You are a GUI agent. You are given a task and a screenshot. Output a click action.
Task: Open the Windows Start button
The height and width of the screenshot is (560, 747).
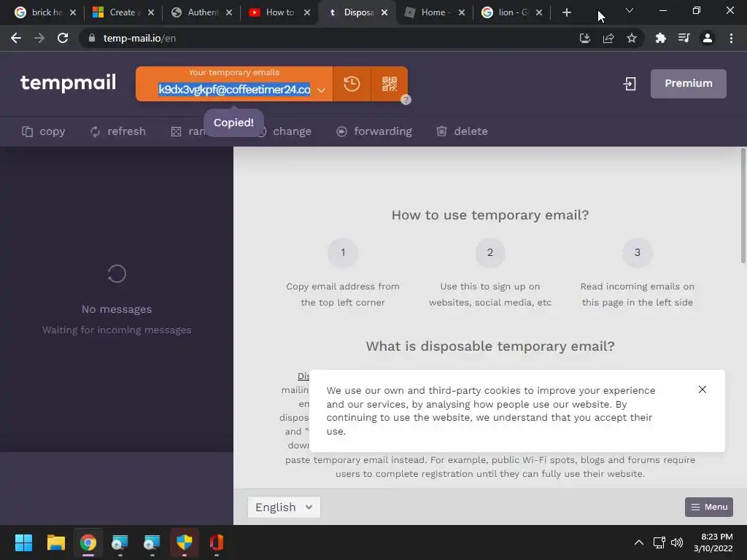click(x=23, y=542)
